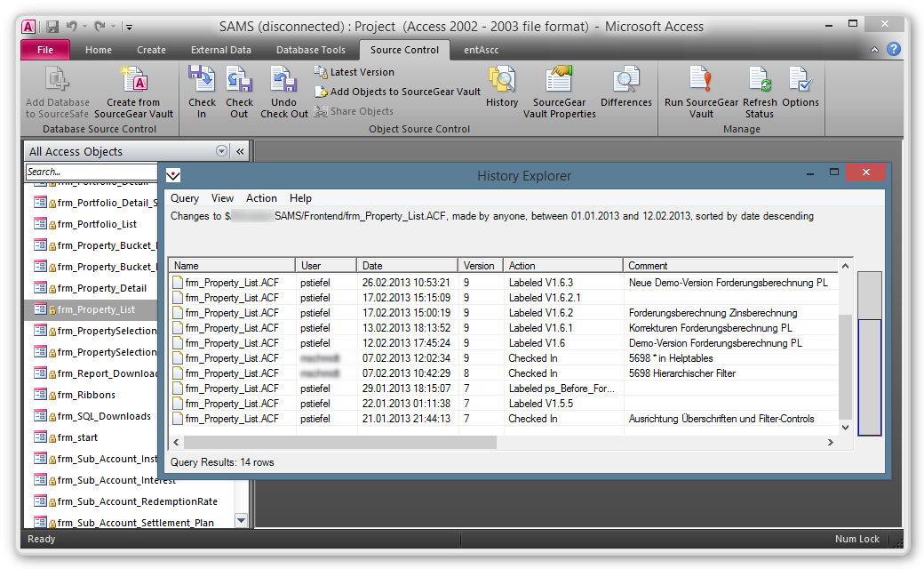Click the greyed Share Objects item
Image resolution: width=924 pixels, height=569 pixels.
tap(354, 111)
